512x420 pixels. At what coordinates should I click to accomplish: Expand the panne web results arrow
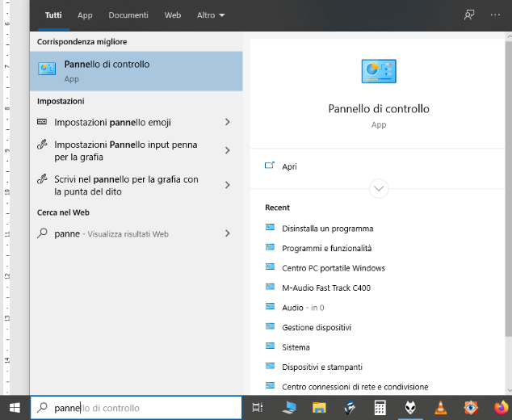[228, 233]
